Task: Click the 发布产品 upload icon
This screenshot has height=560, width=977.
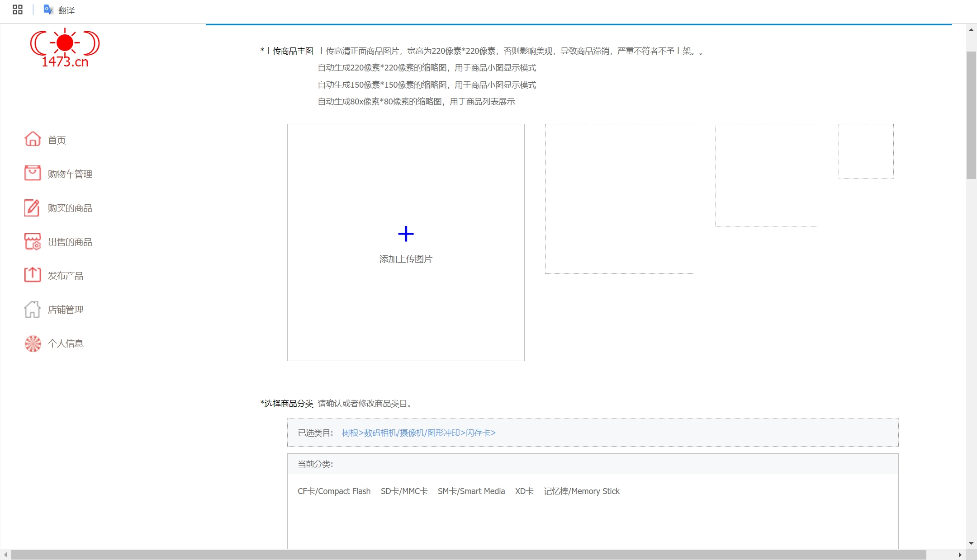Action: pos(33,275)
